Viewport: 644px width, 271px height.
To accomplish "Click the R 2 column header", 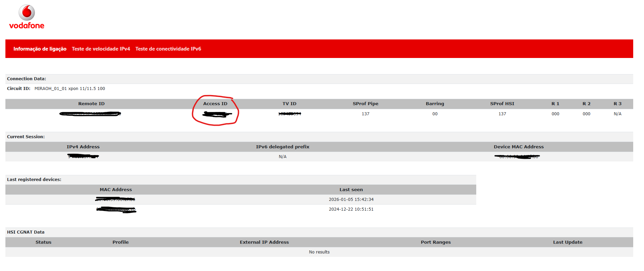I will click(x=586, y=104).
